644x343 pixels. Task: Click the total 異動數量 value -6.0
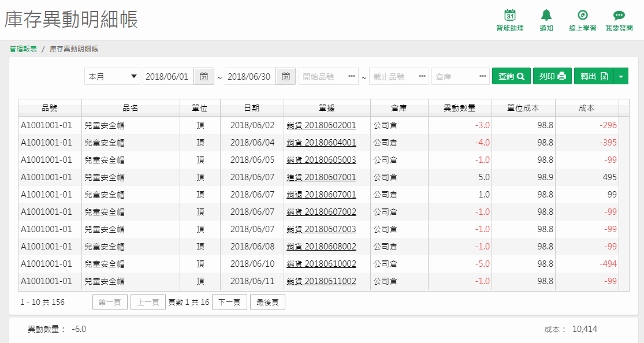point(79,329)
